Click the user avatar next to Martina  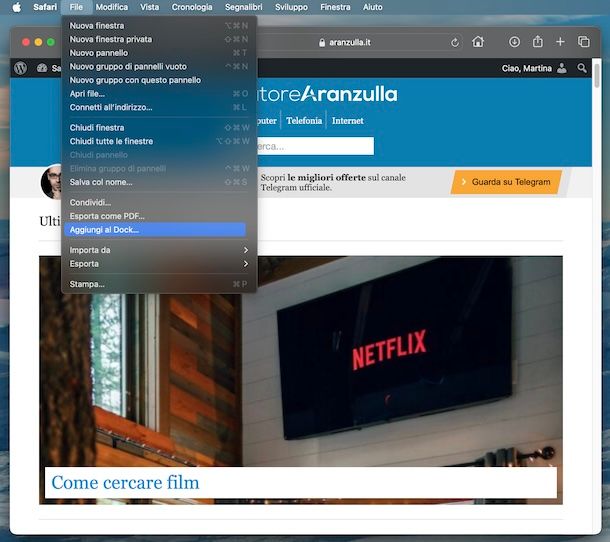click(x=561, y=68)
